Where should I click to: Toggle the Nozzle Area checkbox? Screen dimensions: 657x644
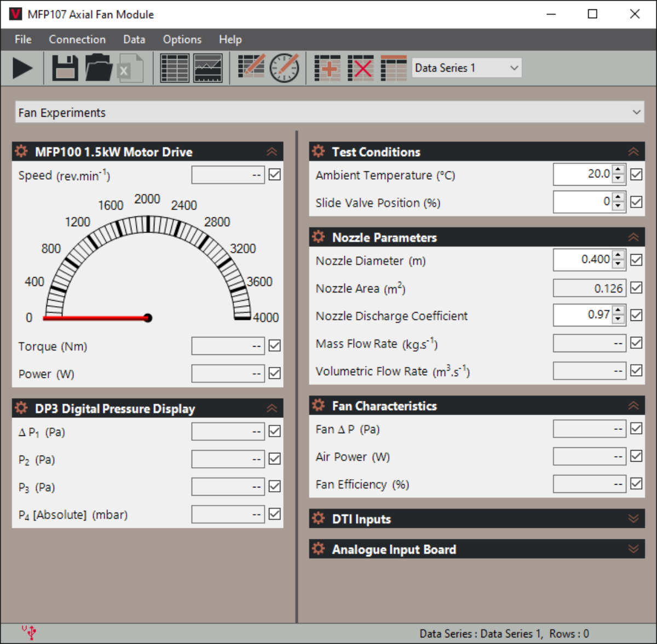point(636,287)
